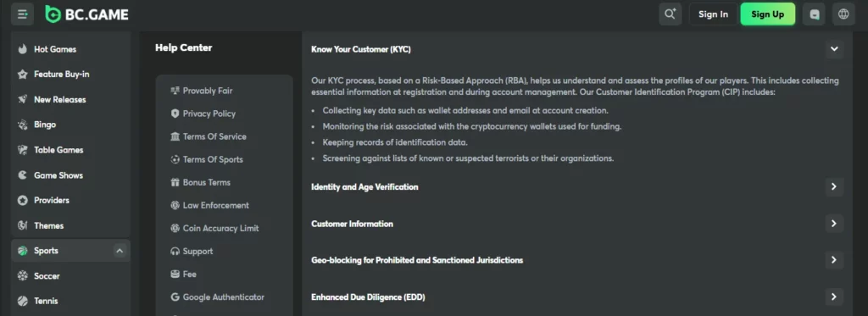Click the BC.GAME logo

[x=87, y=14]
